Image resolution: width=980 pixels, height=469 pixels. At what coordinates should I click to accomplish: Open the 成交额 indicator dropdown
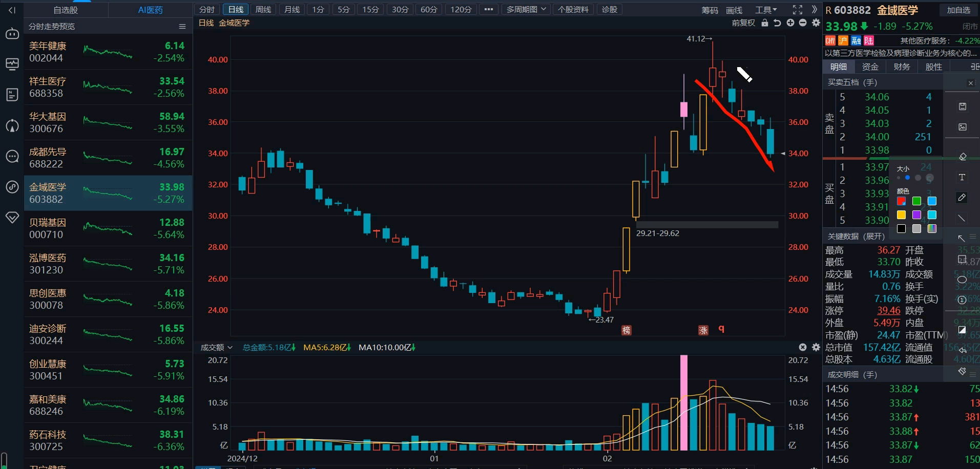(216, 347)
